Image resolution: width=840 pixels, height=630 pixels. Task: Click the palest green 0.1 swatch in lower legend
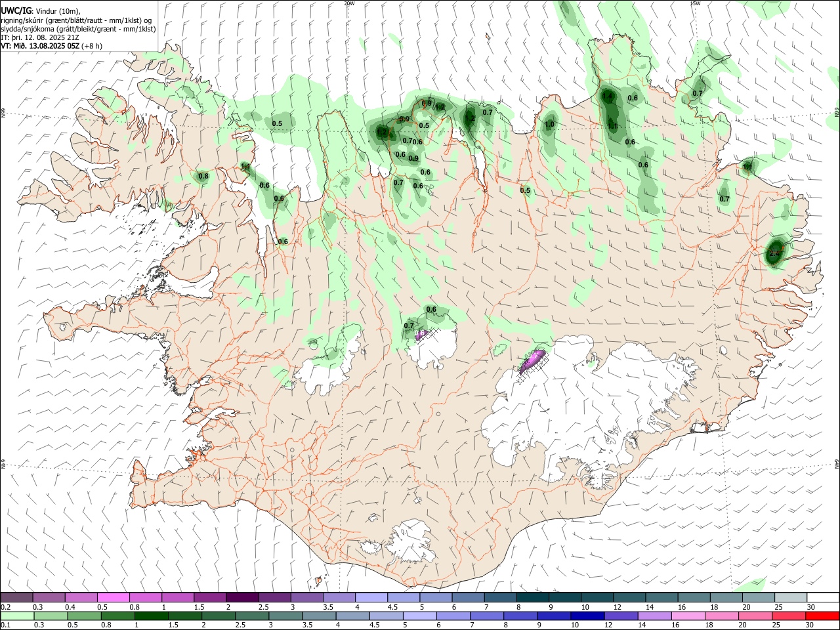point(17,616)
